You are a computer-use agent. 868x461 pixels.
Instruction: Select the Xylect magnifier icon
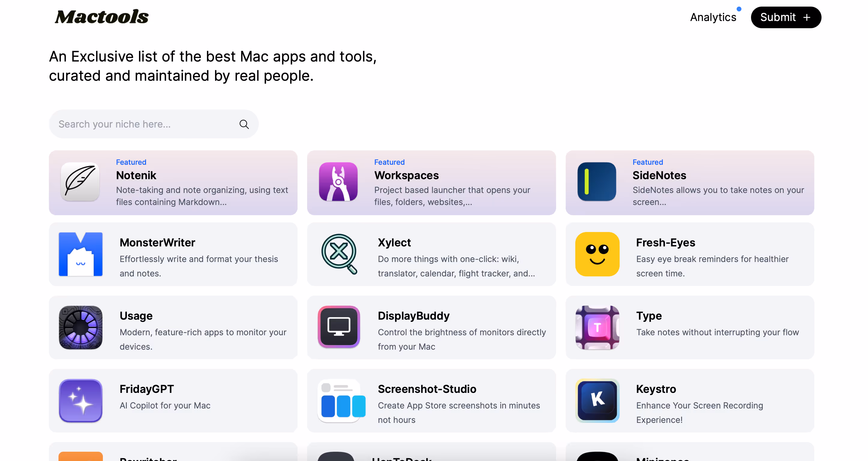tap(339, 254)
